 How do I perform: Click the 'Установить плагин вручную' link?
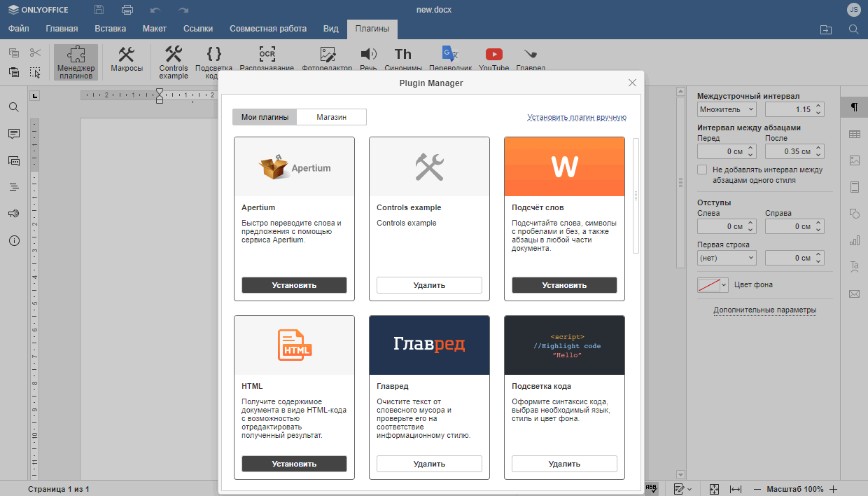click(577, 117)
